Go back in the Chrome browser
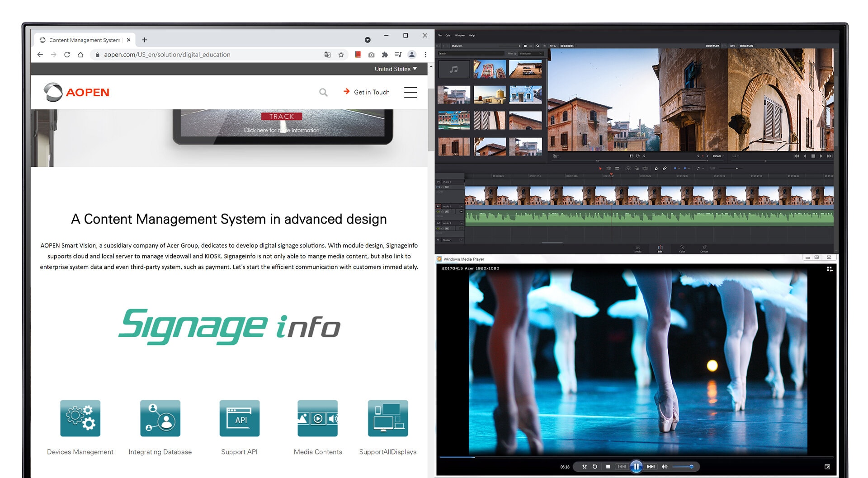This screenshot has height=478, width=868. (x=40, y=55)
